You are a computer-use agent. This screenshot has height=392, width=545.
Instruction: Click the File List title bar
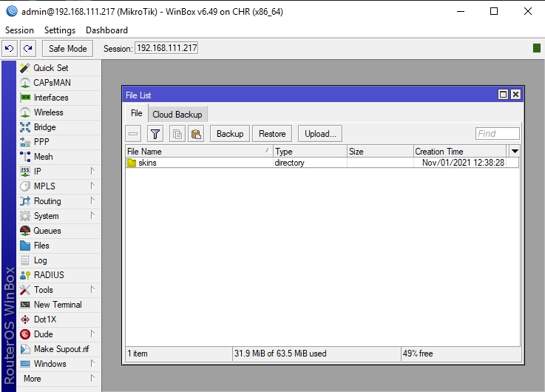point(309,95)
